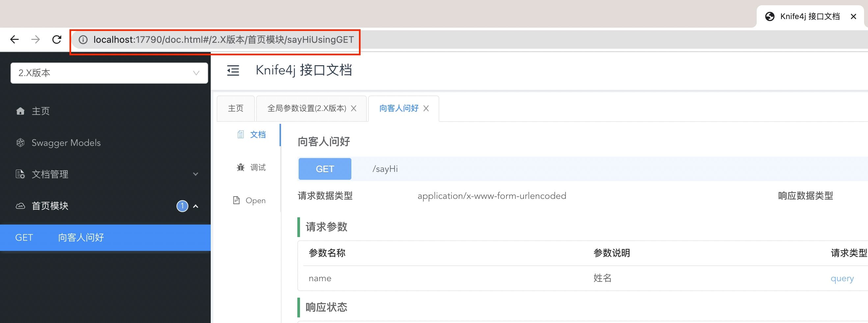
Task: Click the 文档管理 document-gear icon
Action: [20, 174]
